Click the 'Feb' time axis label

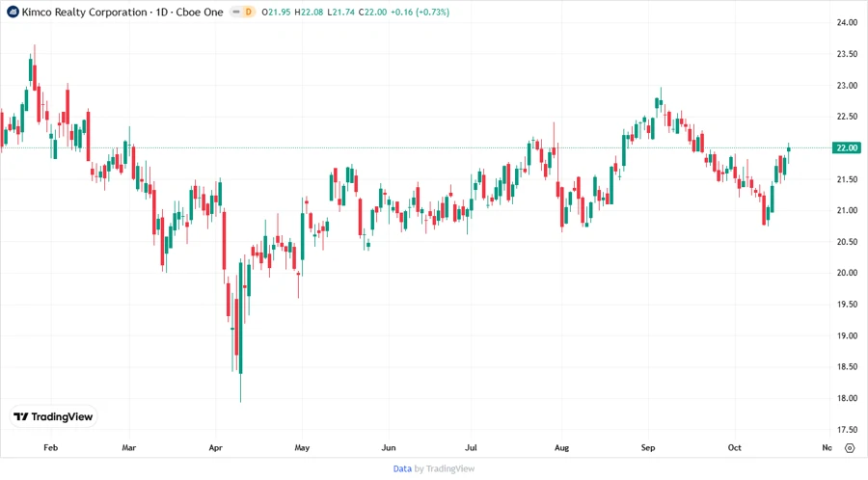click(50, 447)
